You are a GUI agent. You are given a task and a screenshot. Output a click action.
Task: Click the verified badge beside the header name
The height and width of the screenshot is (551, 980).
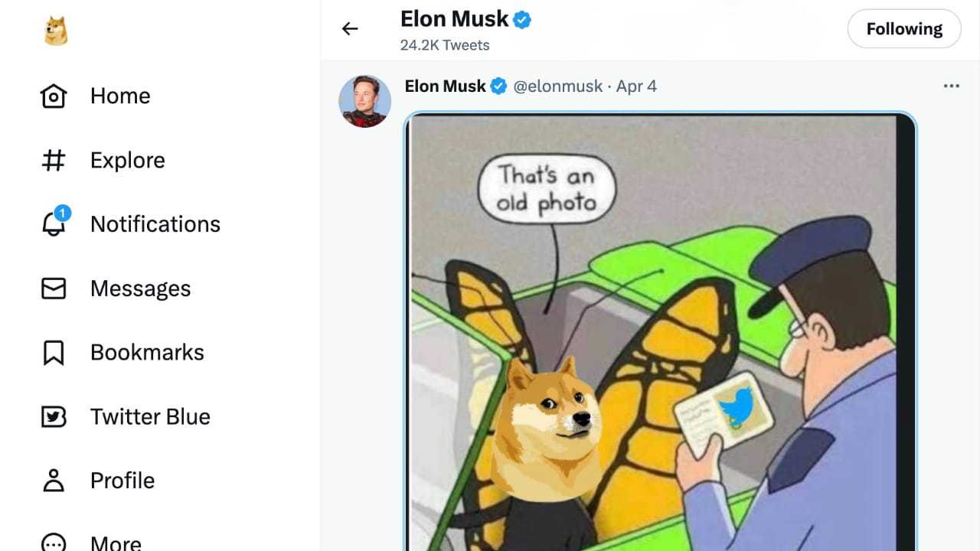point(522,20)
